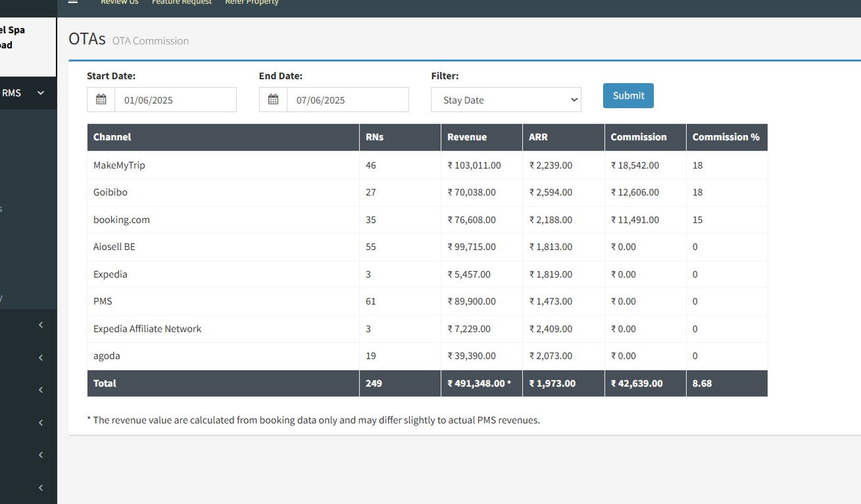Click the Start Date field showing 01/06/2025
The height and width of the screenshot is (504, 861).
[x=175, y=100]
